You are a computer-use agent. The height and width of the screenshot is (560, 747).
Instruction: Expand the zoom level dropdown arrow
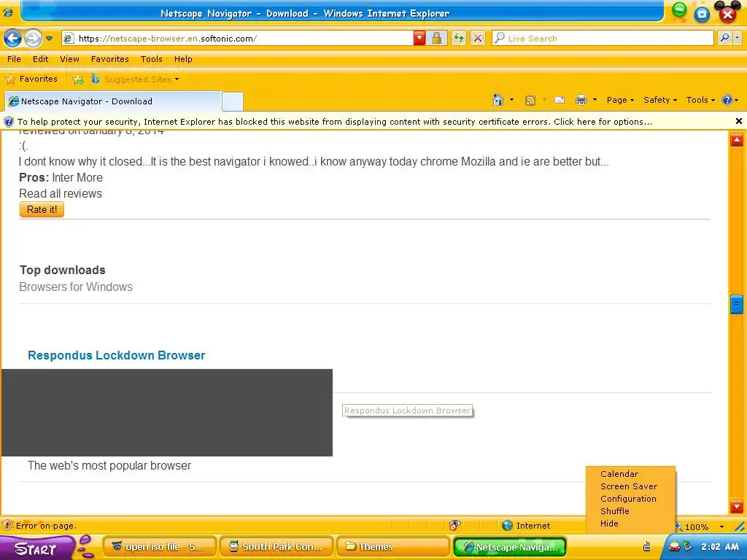tap(721, 526)
